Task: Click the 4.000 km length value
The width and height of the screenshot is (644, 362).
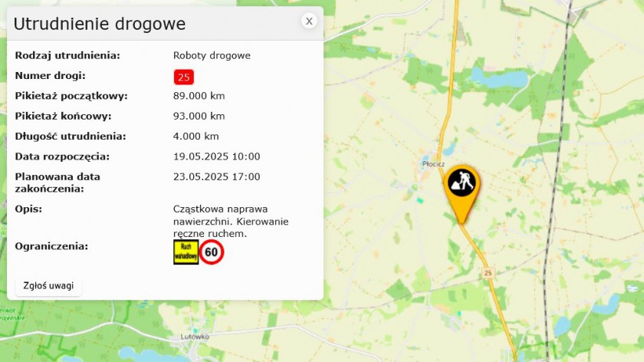Action: pyautogui.click(x=196, y=136)
